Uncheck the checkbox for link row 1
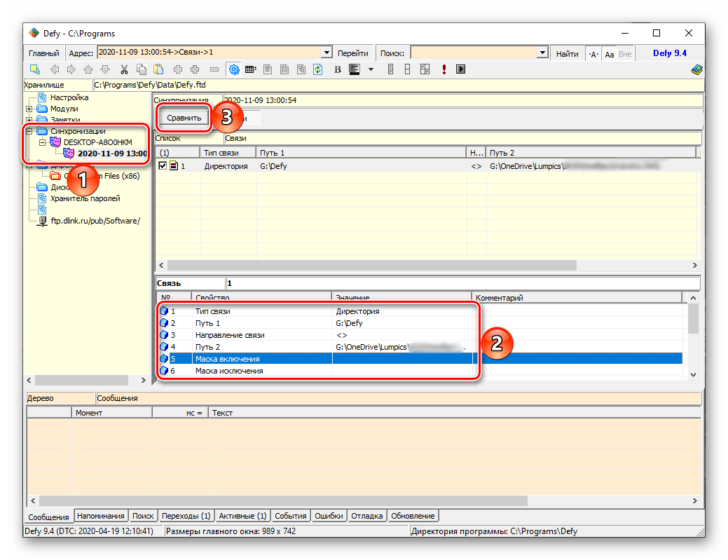 point(163,166)
